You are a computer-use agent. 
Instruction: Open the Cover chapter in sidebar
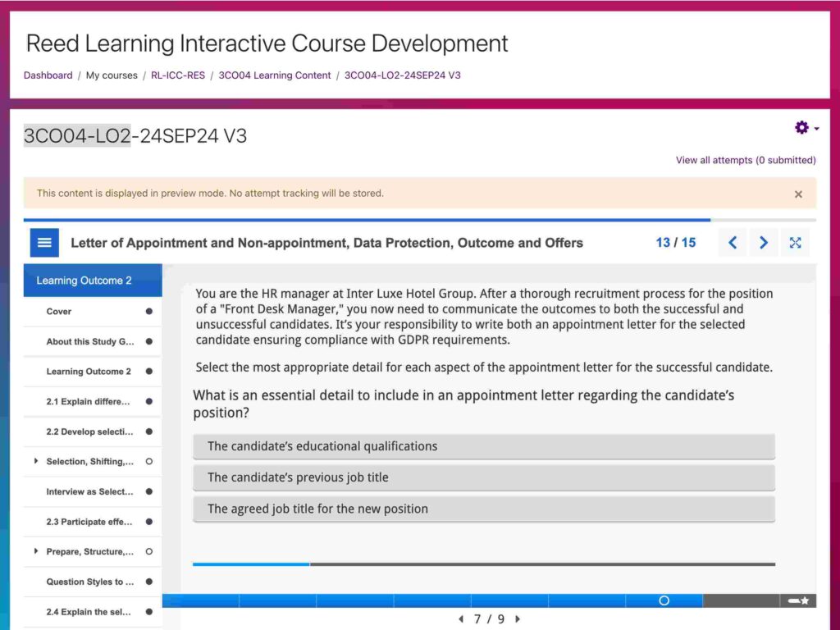coord(59,312)
